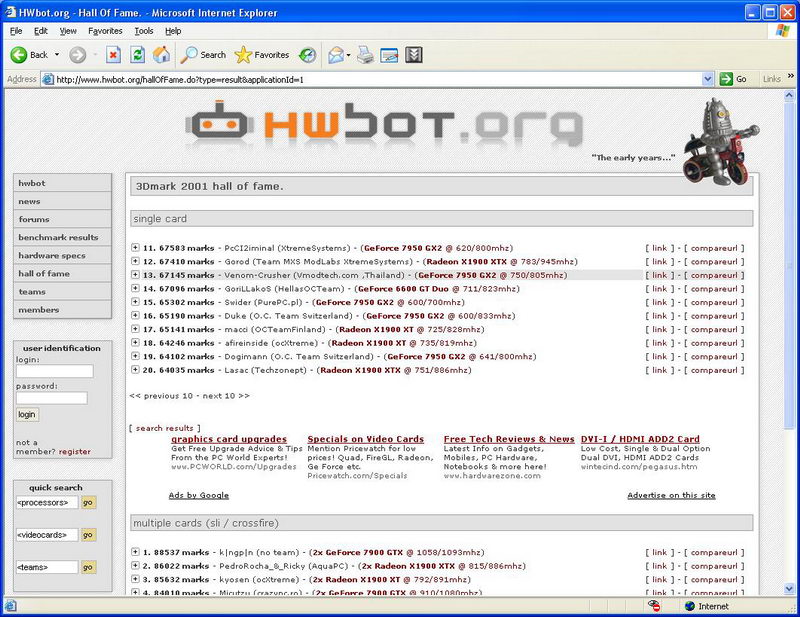Expand multi-card result 1 k|ngp|n
The image size is (800, 617).
tap(135, 552)
